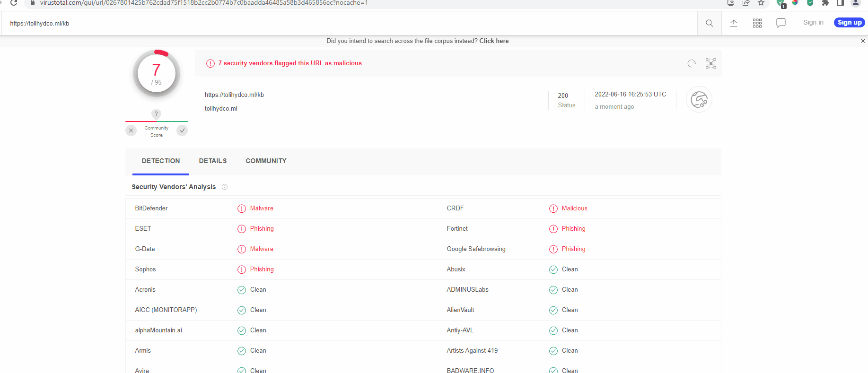Switch to the DETAILS tab
The image size is (868, 373).
tap(213, 161)
